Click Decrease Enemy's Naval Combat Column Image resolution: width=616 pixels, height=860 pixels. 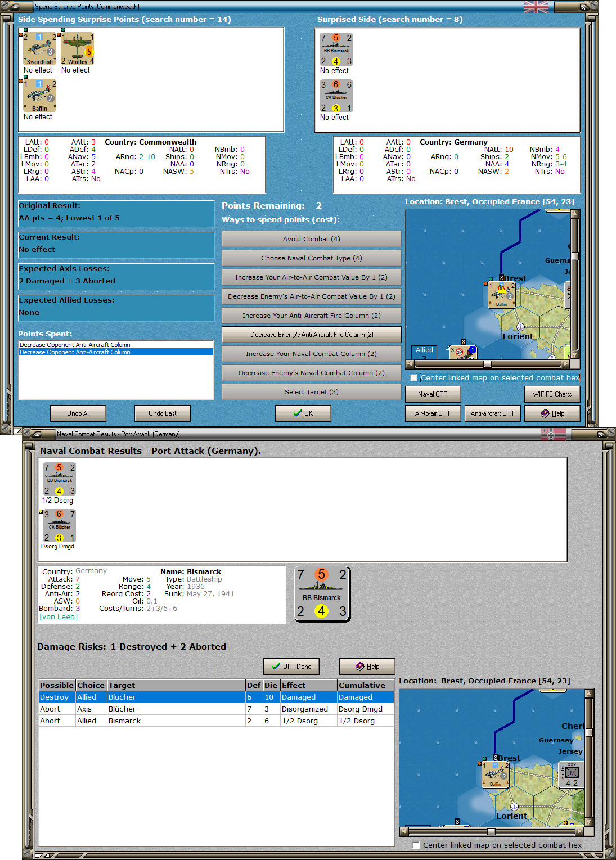(311, 373)
